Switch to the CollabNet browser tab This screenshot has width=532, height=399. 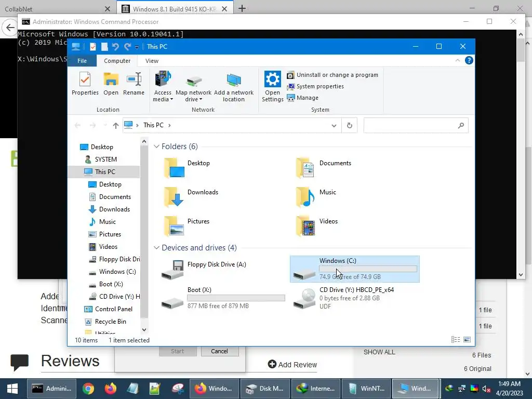[58, 8]
